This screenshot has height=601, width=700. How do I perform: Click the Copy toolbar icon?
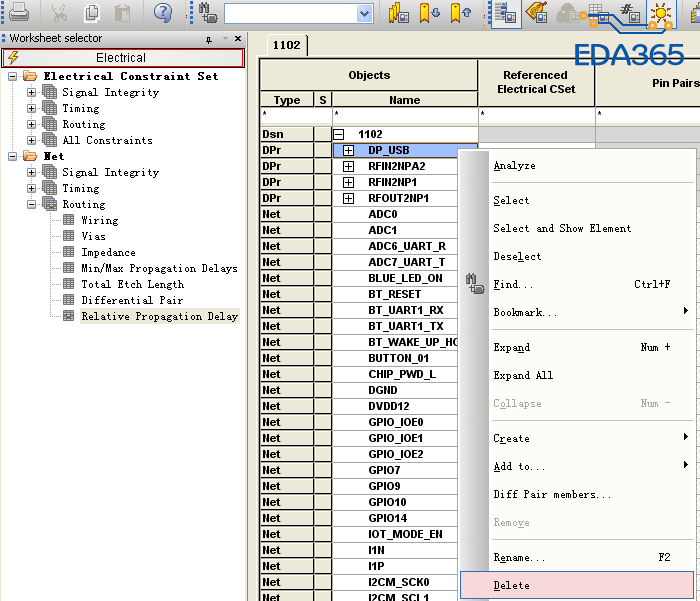coord(92,13)
